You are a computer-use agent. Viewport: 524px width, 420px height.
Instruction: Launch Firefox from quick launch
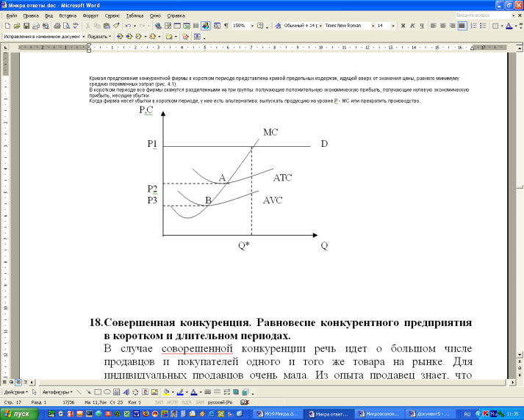tap(146, 414)
